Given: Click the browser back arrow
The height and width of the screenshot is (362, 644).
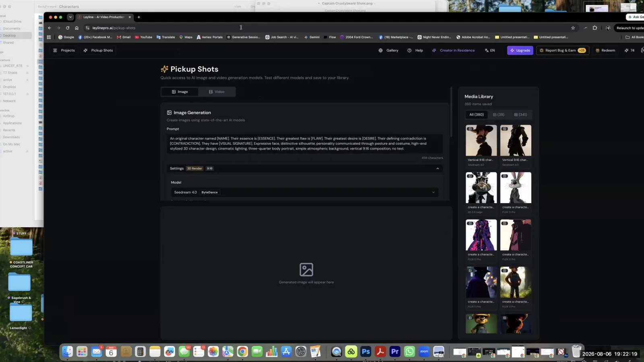Looking at the screenshot, I should point(50,28).
